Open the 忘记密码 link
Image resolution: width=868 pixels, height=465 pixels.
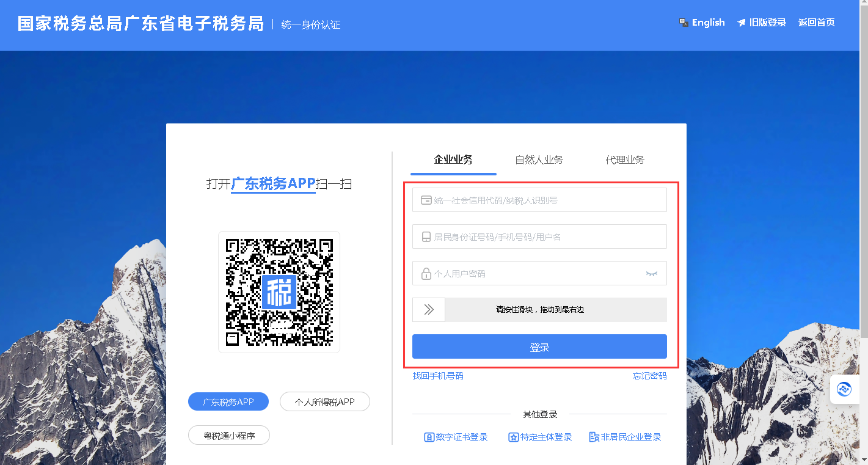pyautogui.click(x=649, y=376)
